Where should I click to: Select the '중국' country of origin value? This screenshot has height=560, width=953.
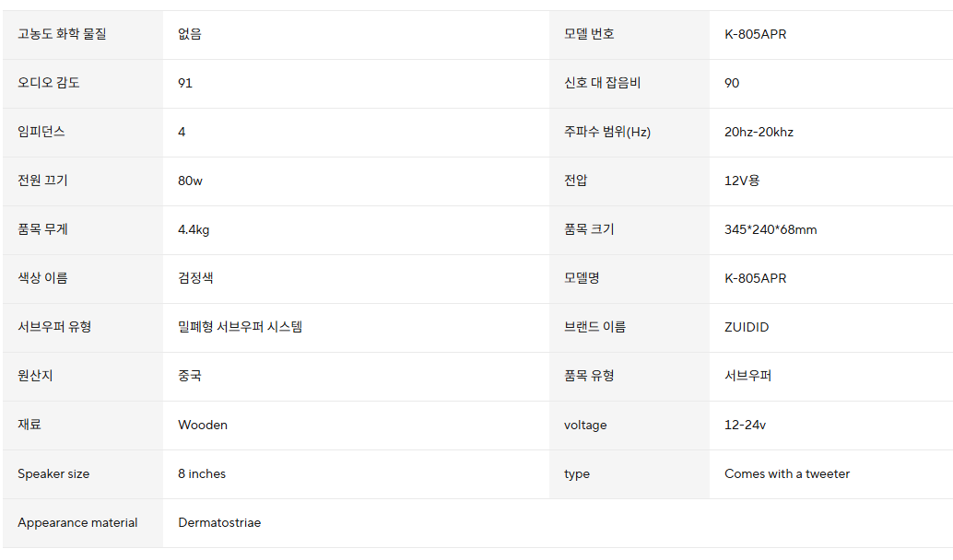click(x=190, y=376)
